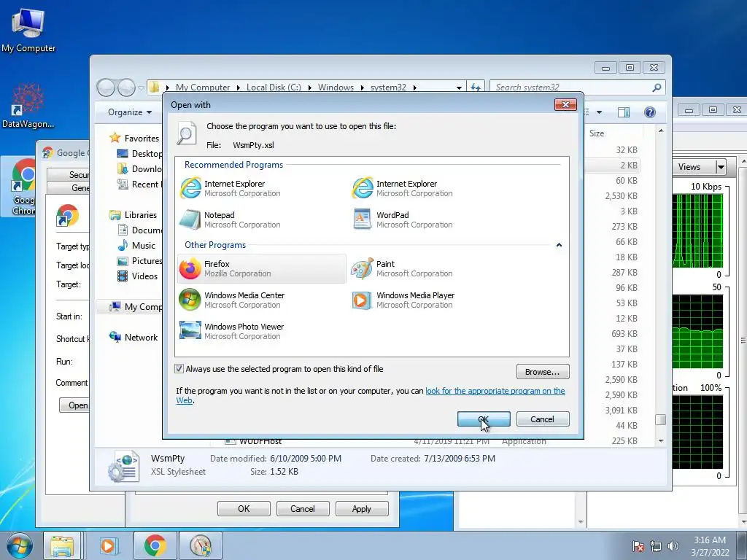
Task: Open My Computer desktop icon
Action: [x=28, y=30]
